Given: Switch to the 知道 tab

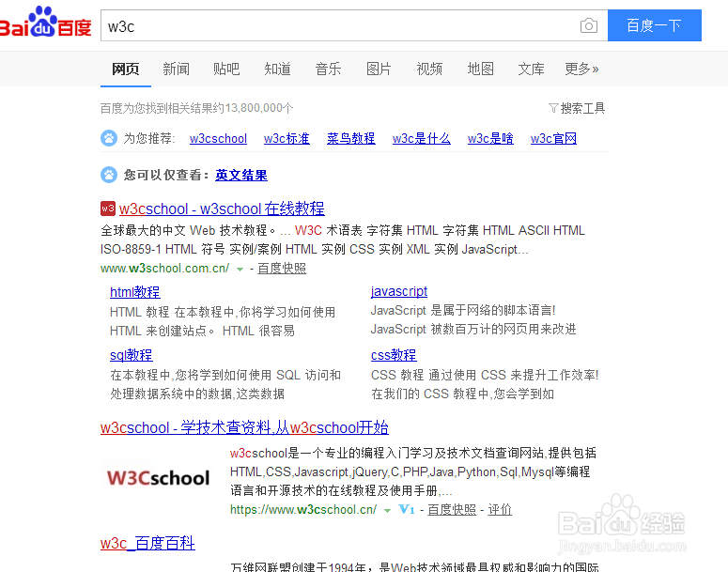Looking at the screenshot, I should pyautogui.click(x=277, y=69).
